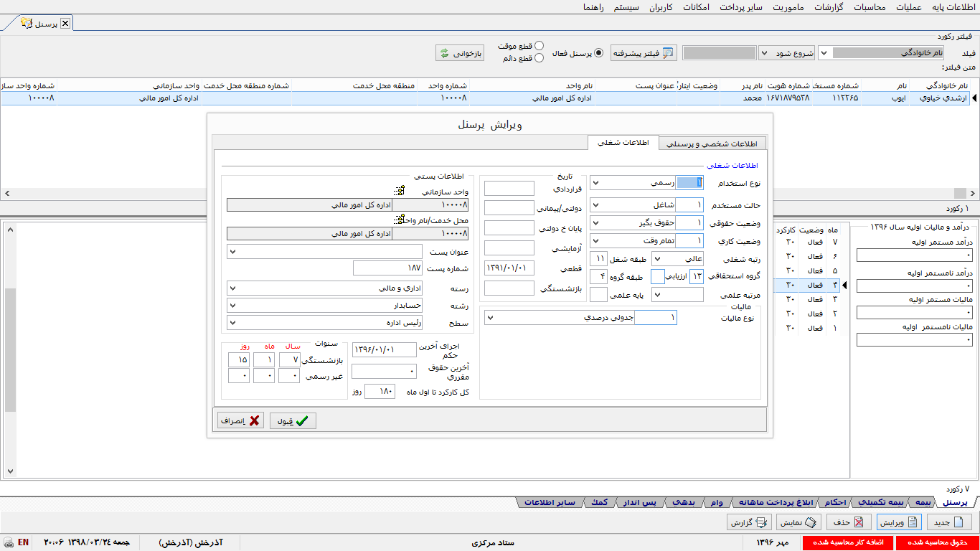Open the محاسبات menu

[870, 7]
